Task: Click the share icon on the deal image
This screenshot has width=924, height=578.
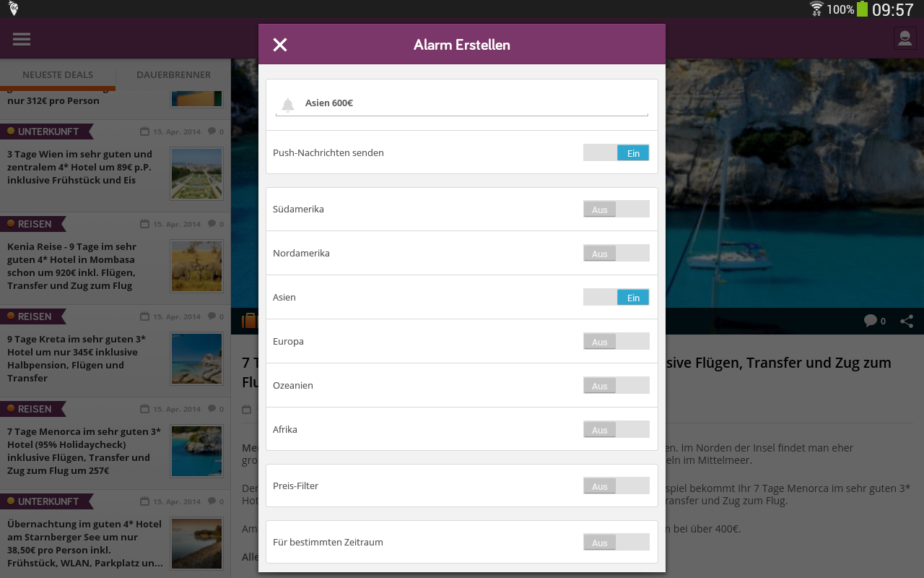Action: point(907,321)
